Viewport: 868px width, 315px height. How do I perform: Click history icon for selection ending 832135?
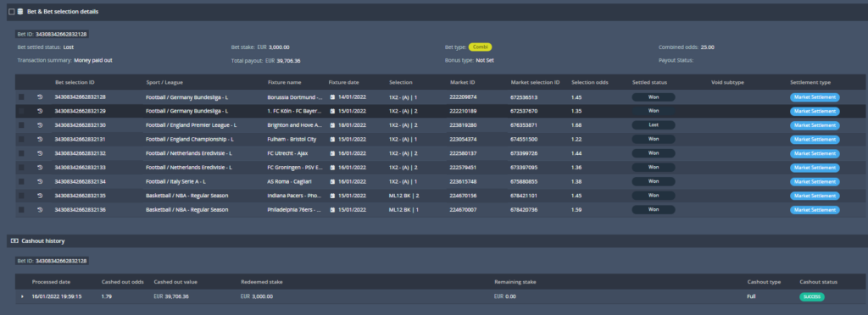[x=40, y=196]
